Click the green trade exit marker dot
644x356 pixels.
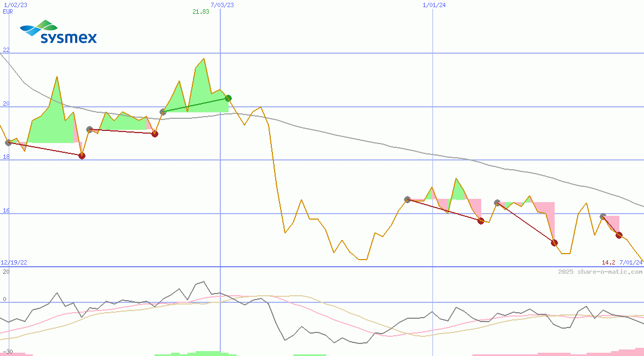[x=229, y=99]
